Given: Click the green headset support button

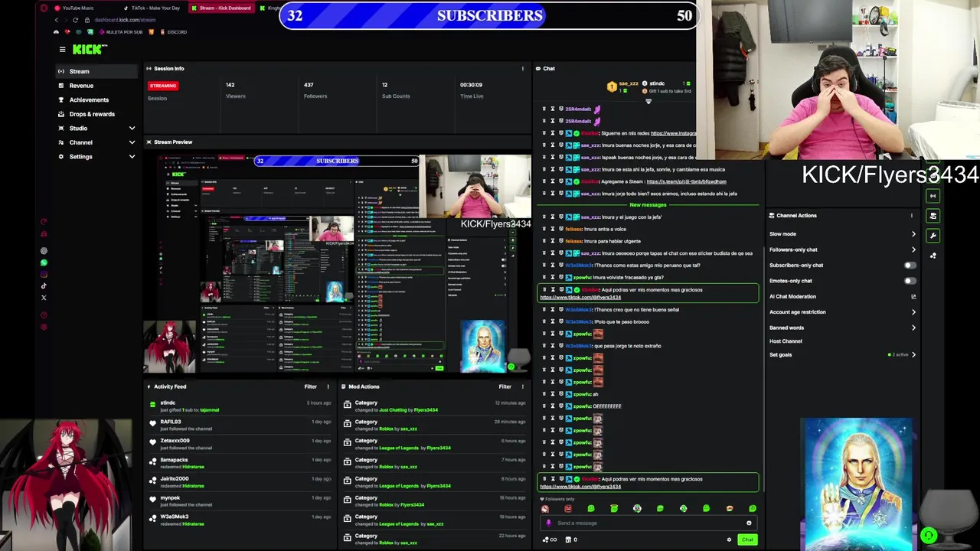Looking at the screenshot, I should pos(928,536).
